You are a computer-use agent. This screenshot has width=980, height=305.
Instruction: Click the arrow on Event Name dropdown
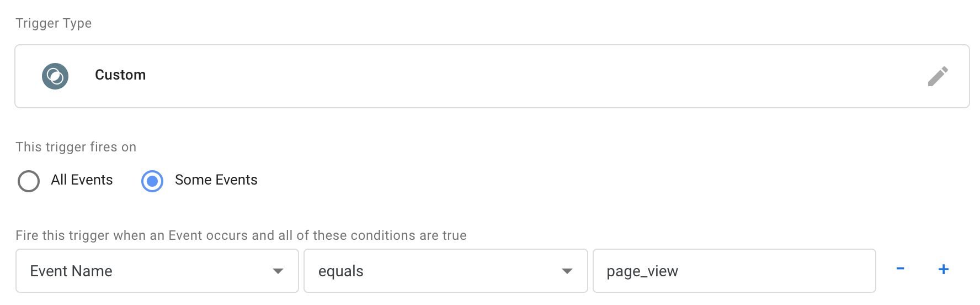[x=278, y=271]
